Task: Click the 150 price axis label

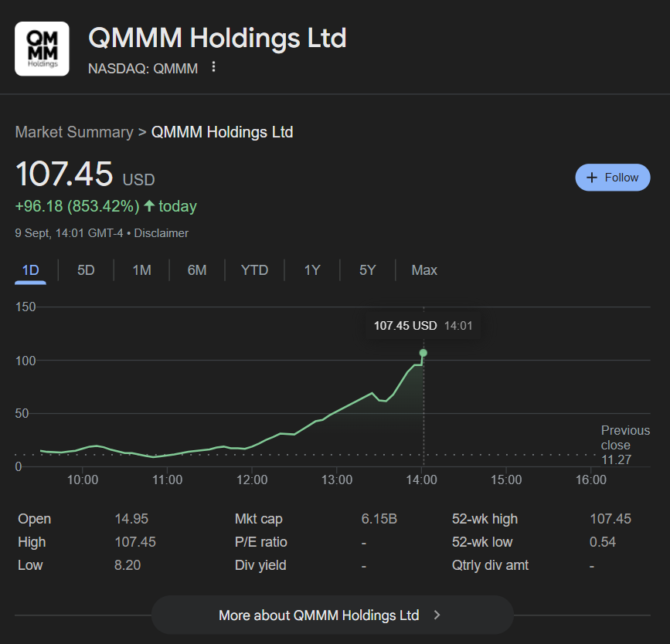Action: 26,307
